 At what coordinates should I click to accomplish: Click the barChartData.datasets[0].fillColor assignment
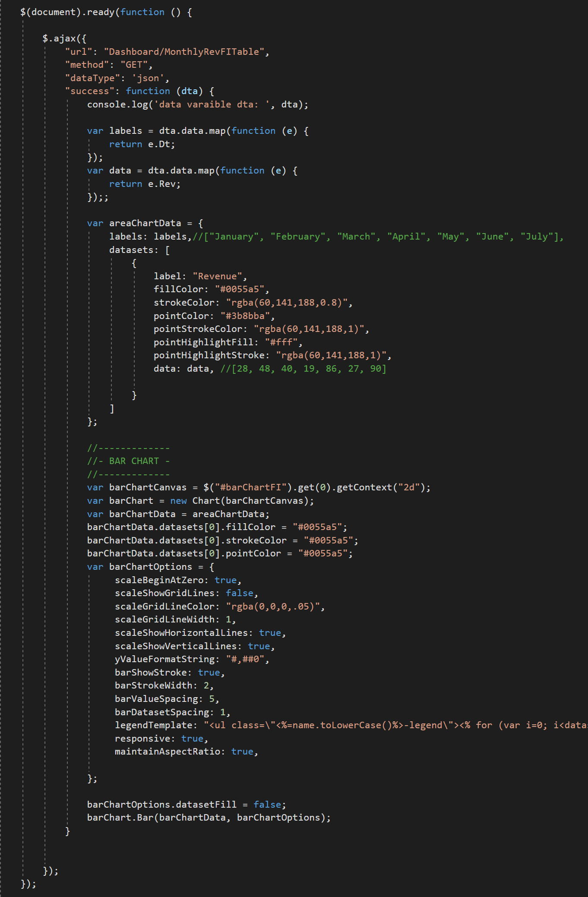coord(217,527)
